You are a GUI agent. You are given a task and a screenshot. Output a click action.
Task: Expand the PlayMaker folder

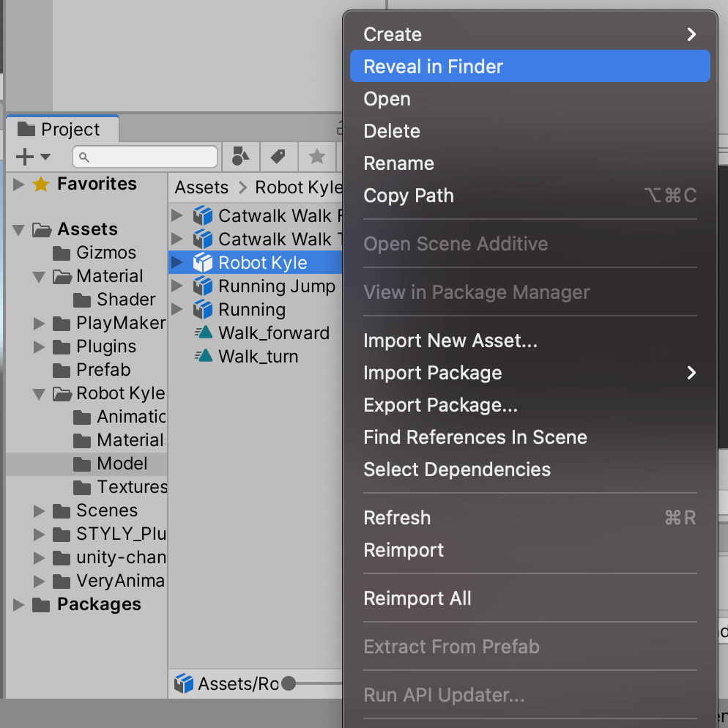(x=39, y=323)
